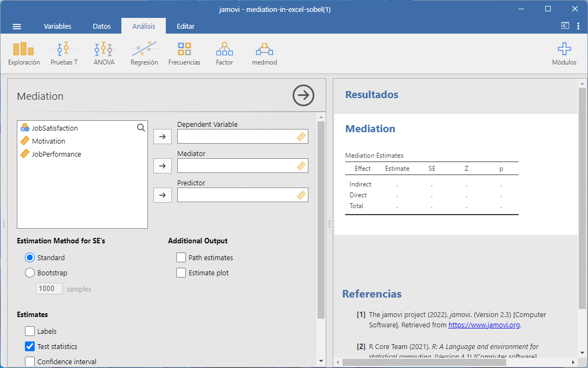Open the Pruebas T menu
588x368 pixels.
coord(64,54)
